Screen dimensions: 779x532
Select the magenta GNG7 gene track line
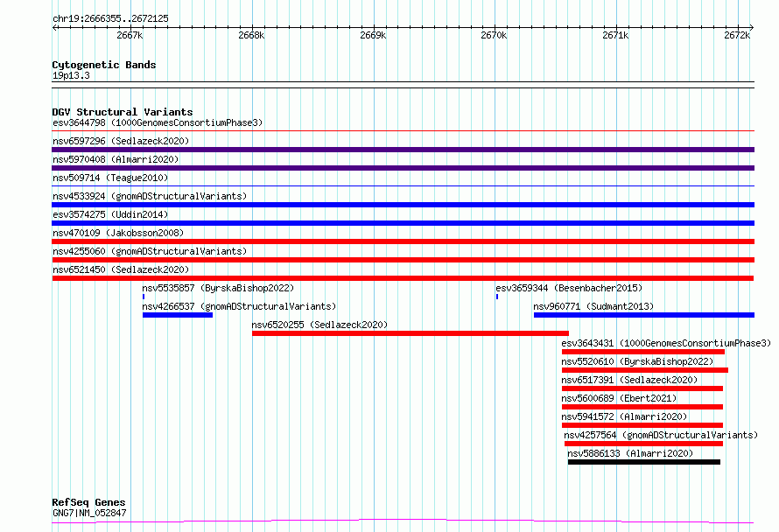point(403,521)
